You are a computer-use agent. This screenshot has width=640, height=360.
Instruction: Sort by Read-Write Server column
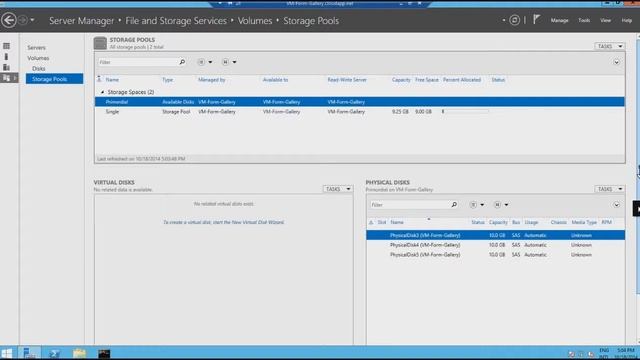point(347,80)
